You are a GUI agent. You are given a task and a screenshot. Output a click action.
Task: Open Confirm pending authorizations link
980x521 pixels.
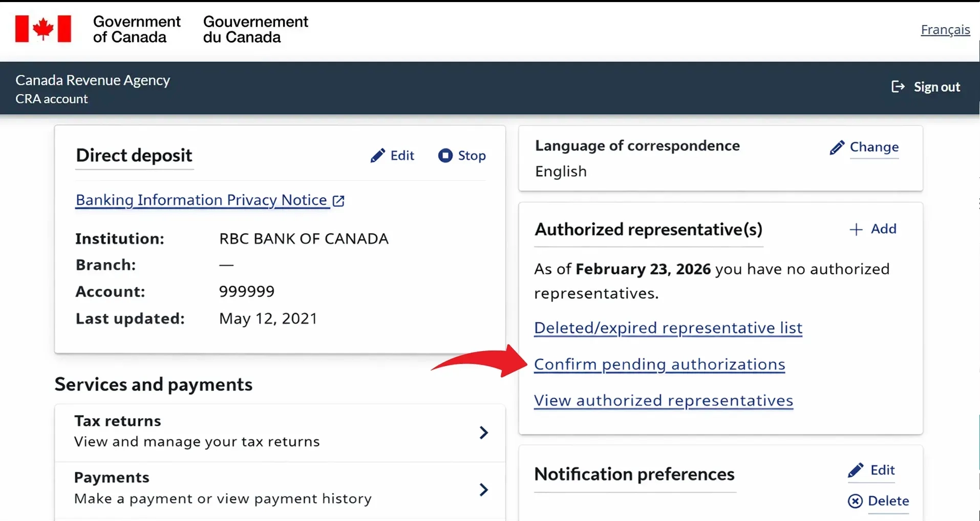tap(659, 364)
